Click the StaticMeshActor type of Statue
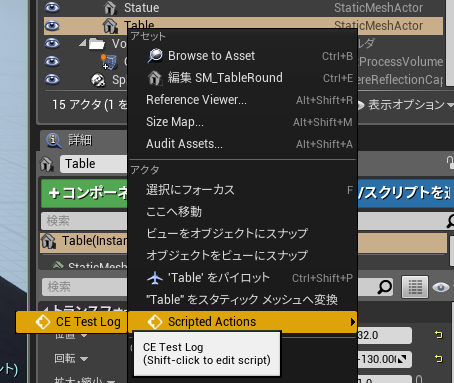 point(378,8)
